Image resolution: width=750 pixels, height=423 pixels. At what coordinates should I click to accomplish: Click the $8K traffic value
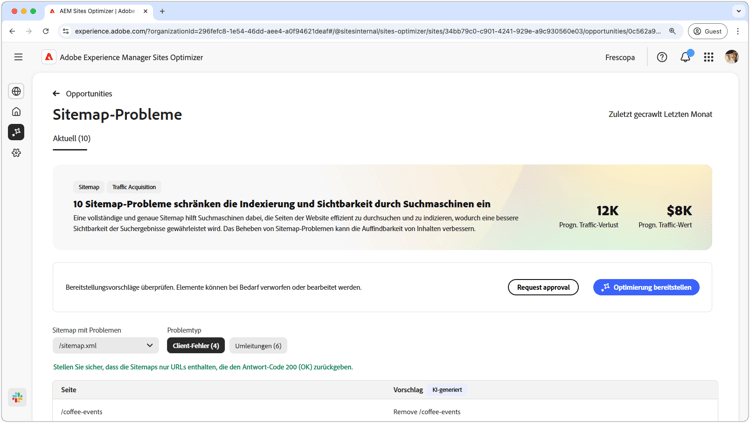coord(679,211)
